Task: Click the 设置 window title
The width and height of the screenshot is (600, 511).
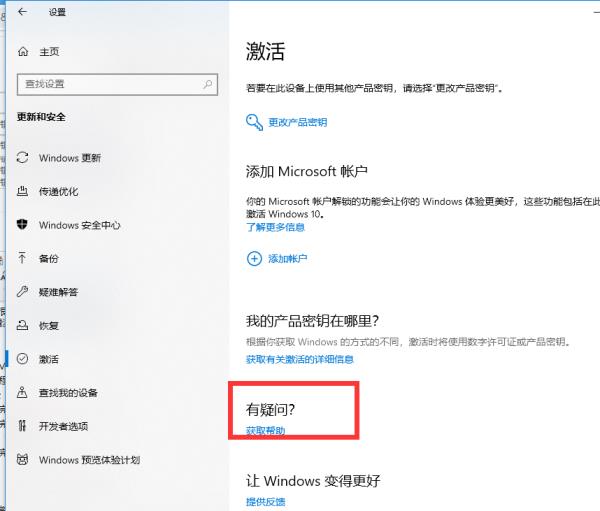Action: (57, 12)
